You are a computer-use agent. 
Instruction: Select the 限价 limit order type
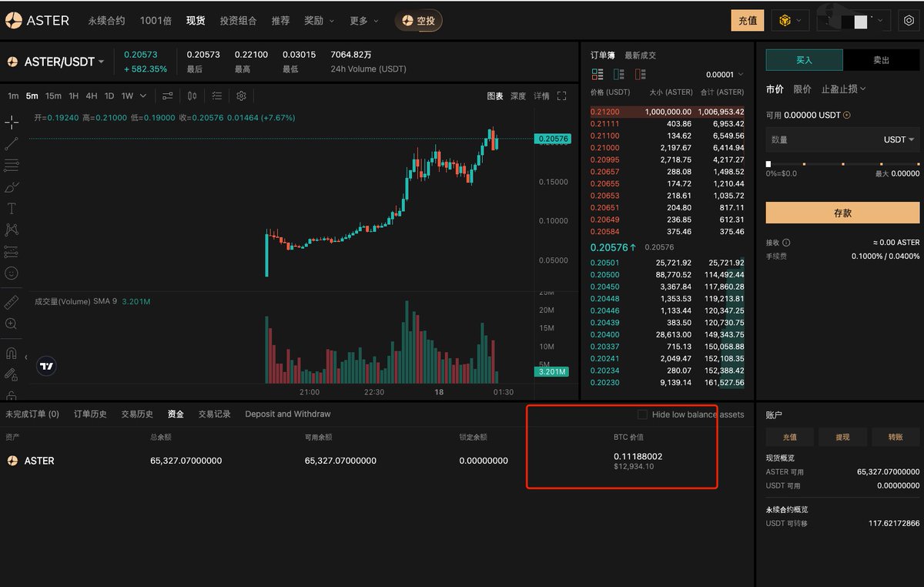point(802,89)
